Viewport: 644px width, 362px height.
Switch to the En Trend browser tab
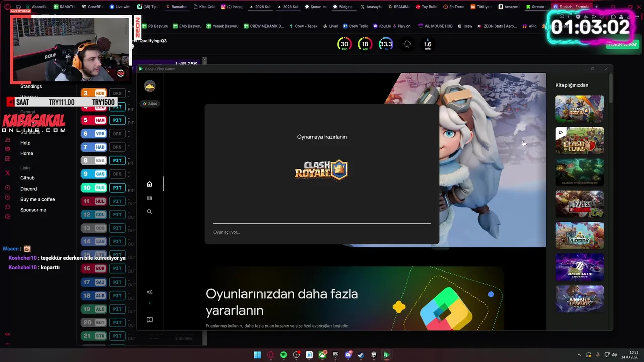pyautogui.click(x=454, y=7)
